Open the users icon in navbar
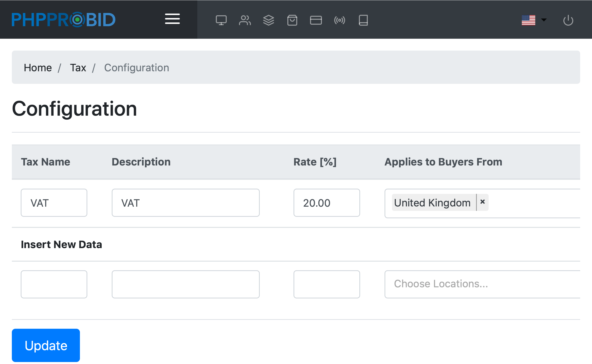This screenshot has width=592, height=364. click(x=245, y=20)
